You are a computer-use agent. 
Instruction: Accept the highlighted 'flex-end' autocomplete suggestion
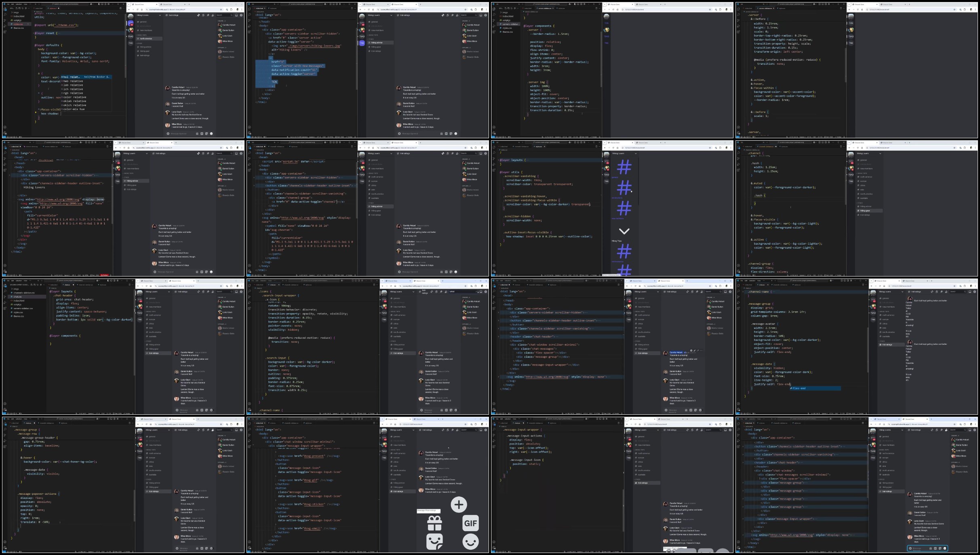pyautogui.click(x=815, y=388)
